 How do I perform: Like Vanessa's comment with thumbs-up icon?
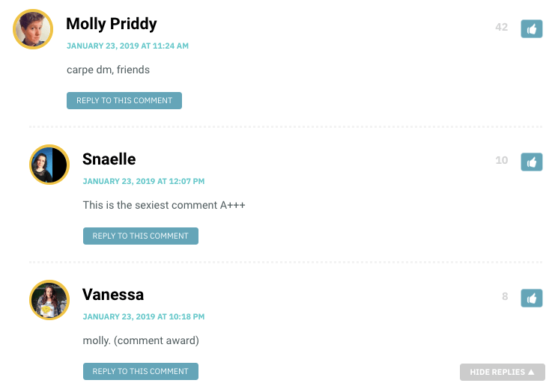click(531, 298)
